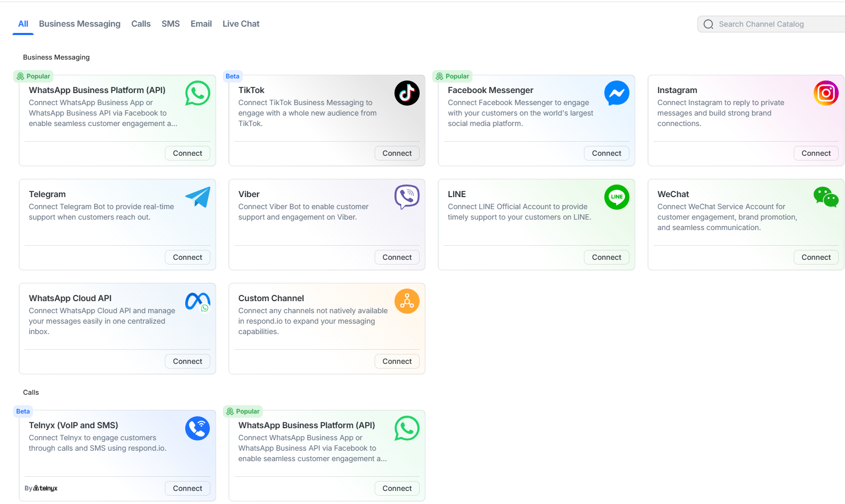Connect the LINE channel
Image resolution: width=845 pixels, height=504 pixels.
coord(606,257)
